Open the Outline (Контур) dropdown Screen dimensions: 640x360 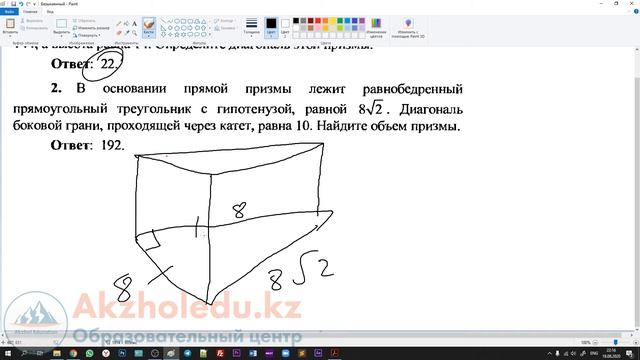[x=224, y=20]
